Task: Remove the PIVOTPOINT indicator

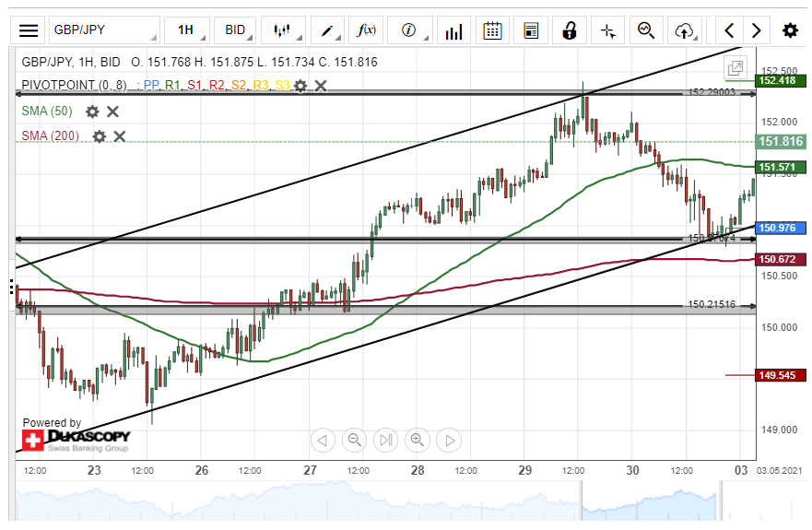Action: click(x=321, y=86)
